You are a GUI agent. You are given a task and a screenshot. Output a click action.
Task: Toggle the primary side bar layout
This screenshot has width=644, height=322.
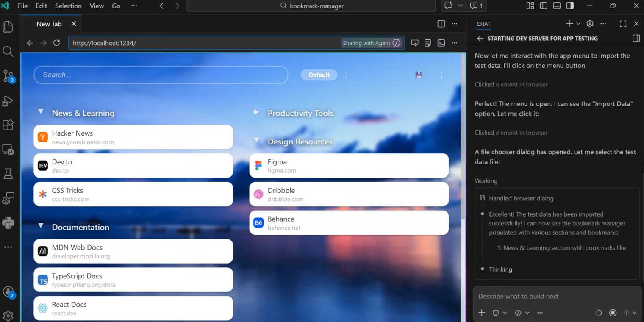click(544, 6)
